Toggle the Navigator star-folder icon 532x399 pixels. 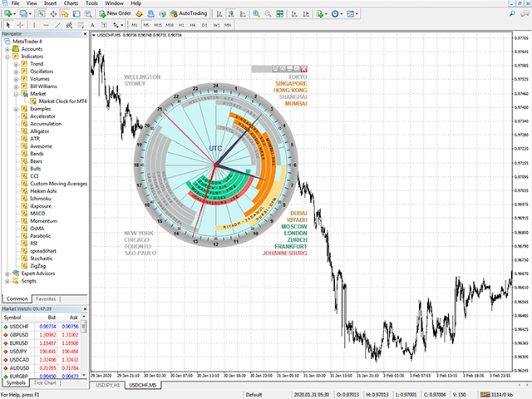click(65, 13)
